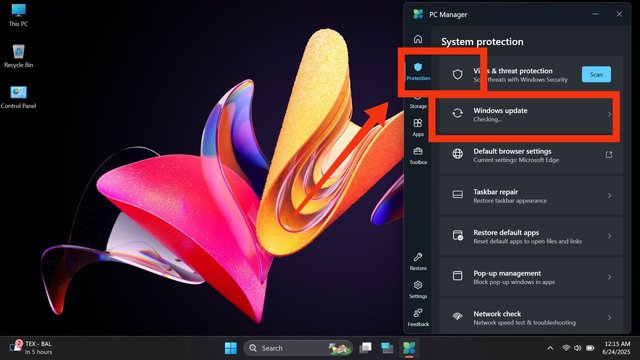Click the taskbar Search box

tap(298, 348)
